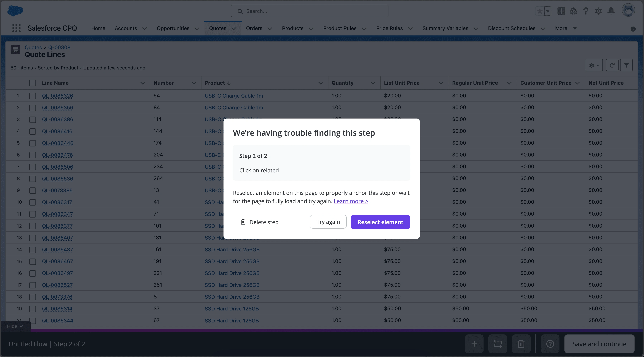Open Salesforce setup gear in header
Image resolution: width=644 pixels, height=357 pixels.
point(598,11)
